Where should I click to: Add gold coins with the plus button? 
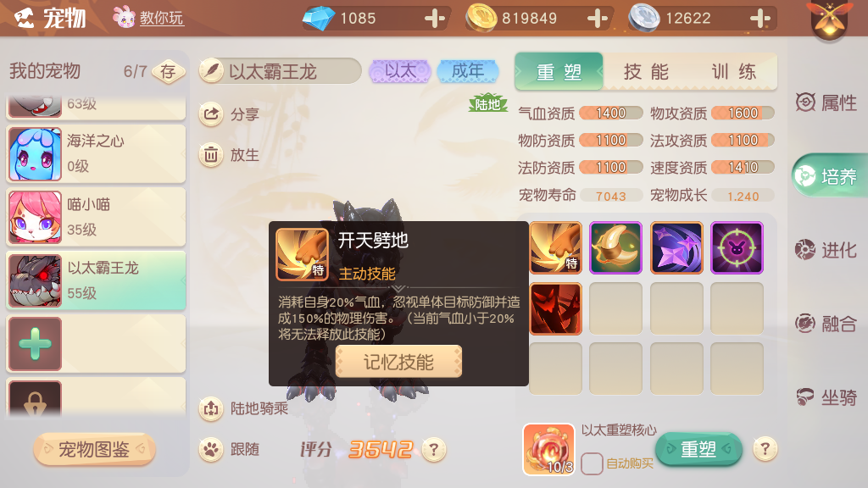[x=597, y=19]
